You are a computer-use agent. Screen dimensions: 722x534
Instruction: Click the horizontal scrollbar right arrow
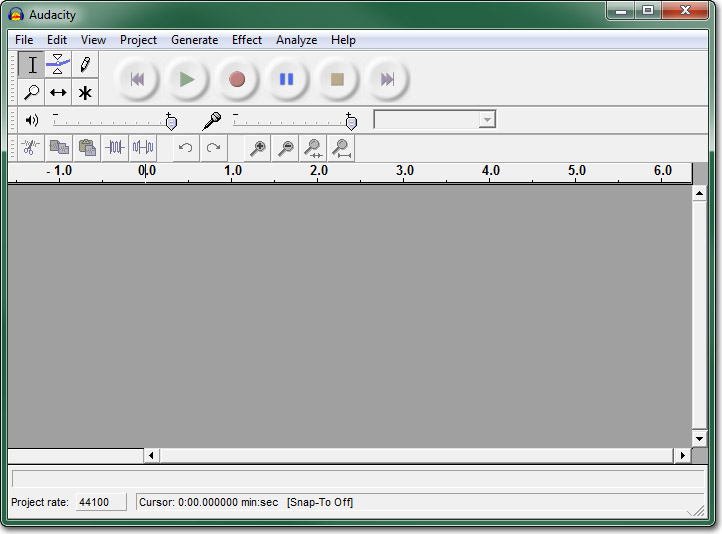[682, 456]
